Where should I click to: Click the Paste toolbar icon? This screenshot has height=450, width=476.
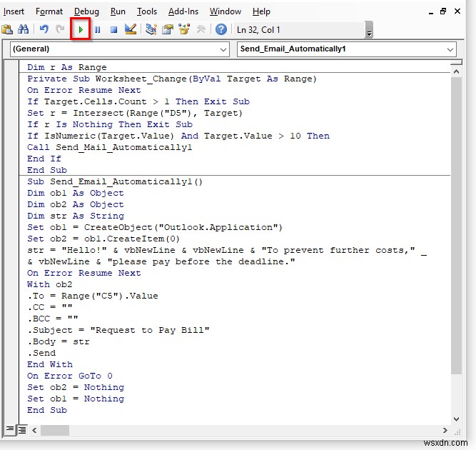[7, 29]
